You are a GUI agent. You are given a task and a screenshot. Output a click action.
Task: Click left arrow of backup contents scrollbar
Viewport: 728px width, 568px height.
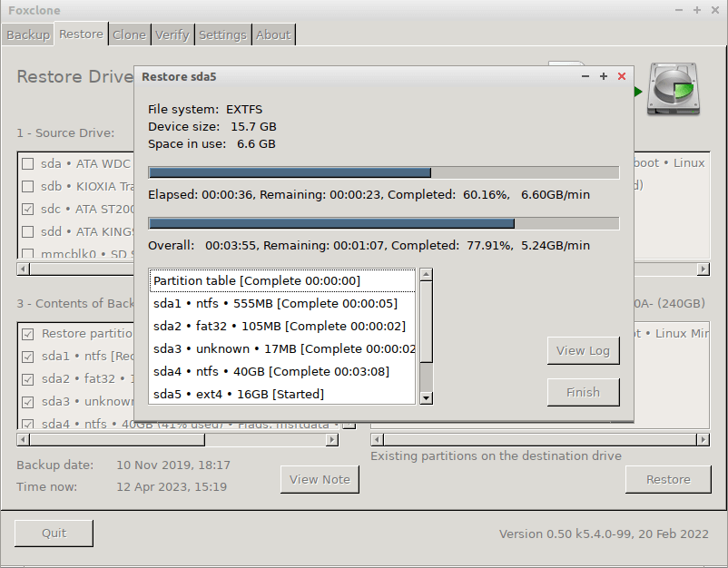(24, 439)
